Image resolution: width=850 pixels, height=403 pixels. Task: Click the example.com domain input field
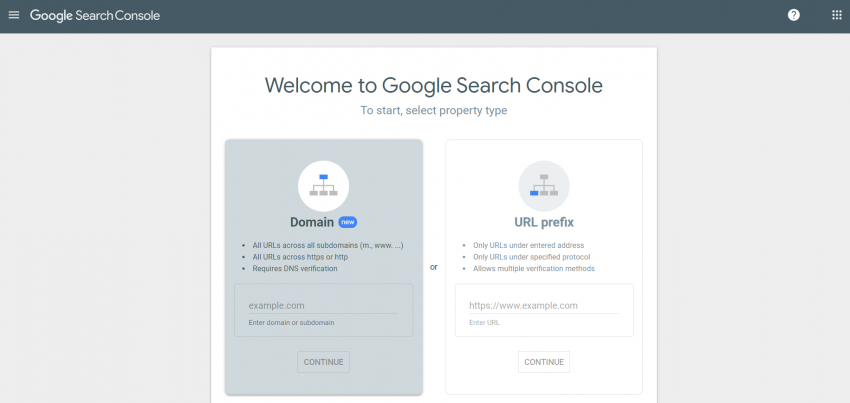coord(324,306)
